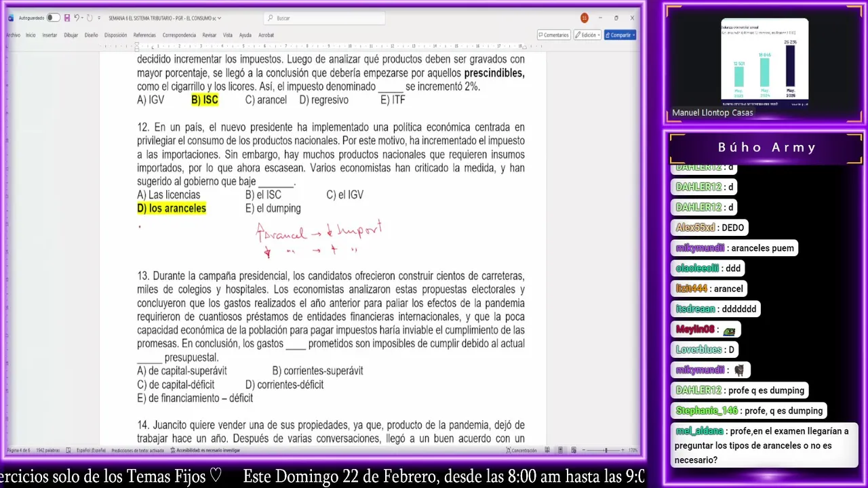
Task: Click Alex55xd's 'DEDO' chat message
Action: [x=711, y=228]
